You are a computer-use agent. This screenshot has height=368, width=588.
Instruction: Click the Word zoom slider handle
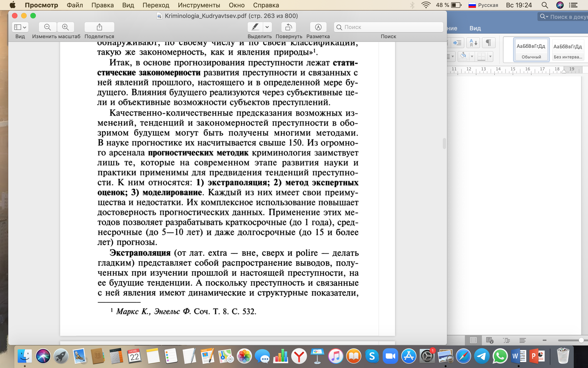click(x=581, y=340)
